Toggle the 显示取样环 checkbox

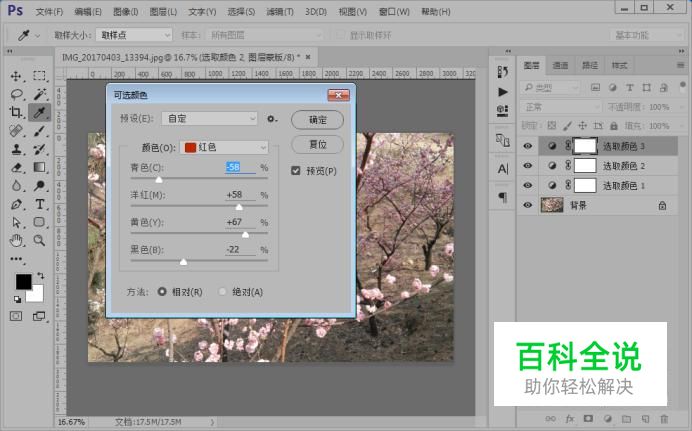coord(339,35)
